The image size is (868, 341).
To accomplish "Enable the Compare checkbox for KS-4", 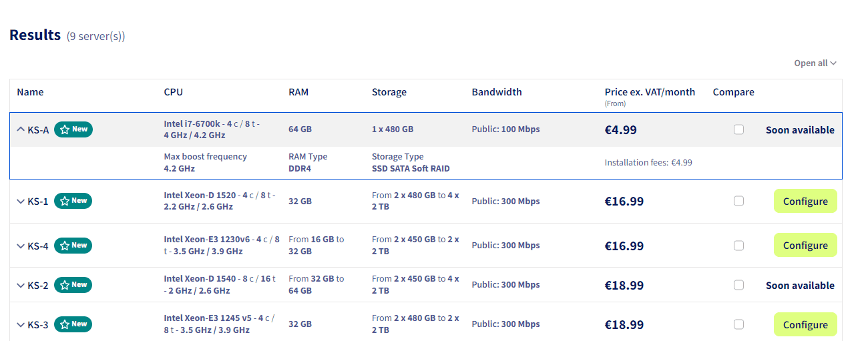I will click(x=738, y=246).
